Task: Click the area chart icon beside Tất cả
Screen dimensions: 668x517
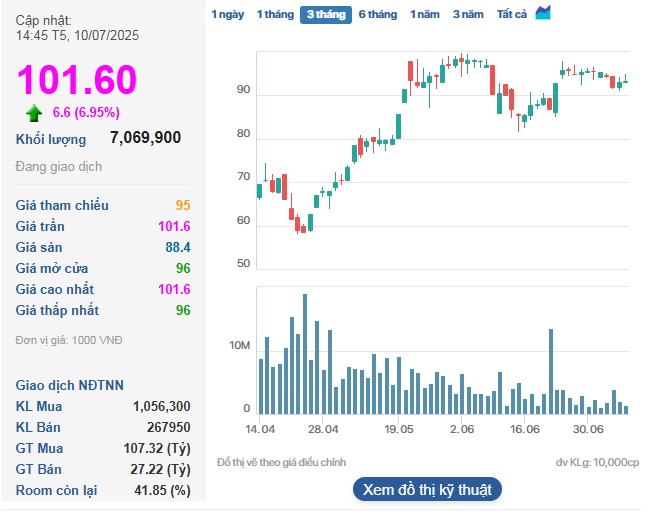Action: coord(543,13)
